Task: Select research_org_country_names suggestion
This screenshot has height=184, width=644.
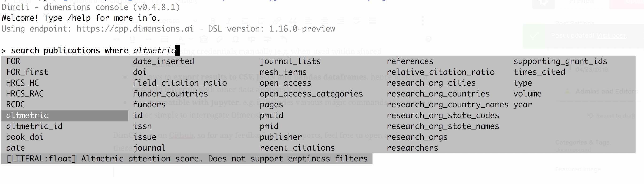Action: (447, 105)
